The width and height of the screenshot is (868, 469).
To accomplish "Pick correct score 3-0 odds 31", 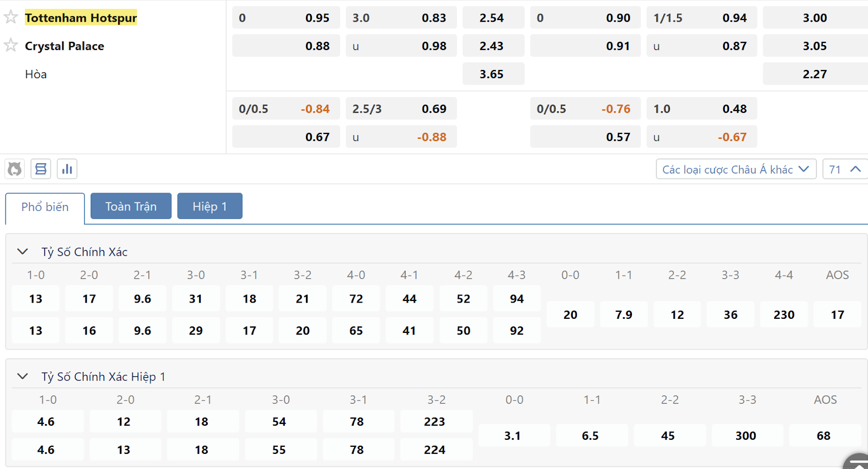I will click(x=196, y=299).
